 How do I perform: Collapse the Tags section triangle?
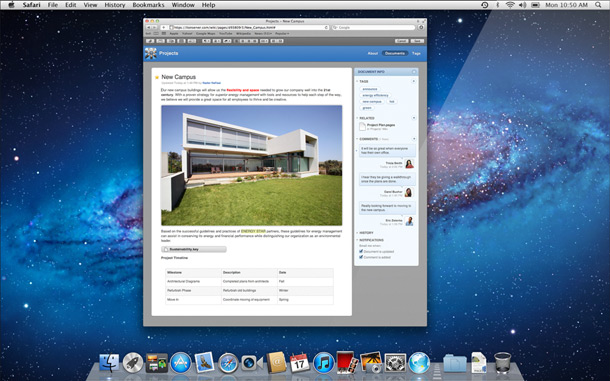(x=357, y=81)
